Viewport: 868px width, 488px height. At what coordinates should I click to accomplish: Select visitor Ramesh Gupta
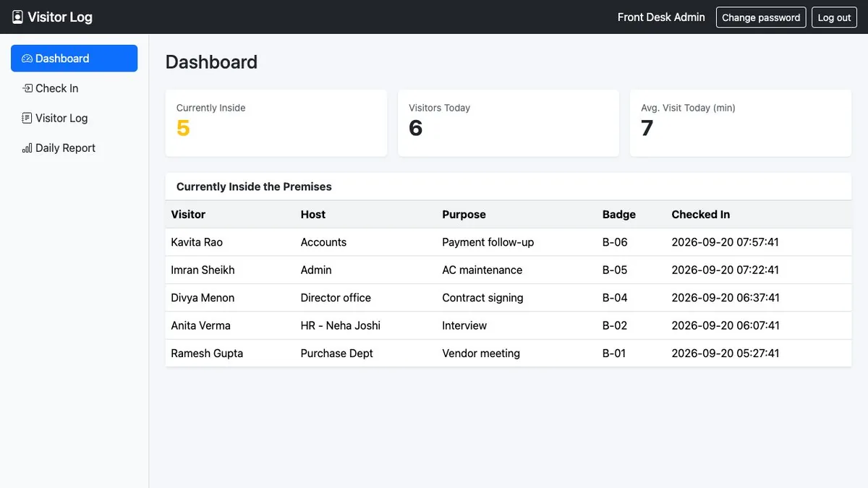pyautogui.click(x=207, y=354)
